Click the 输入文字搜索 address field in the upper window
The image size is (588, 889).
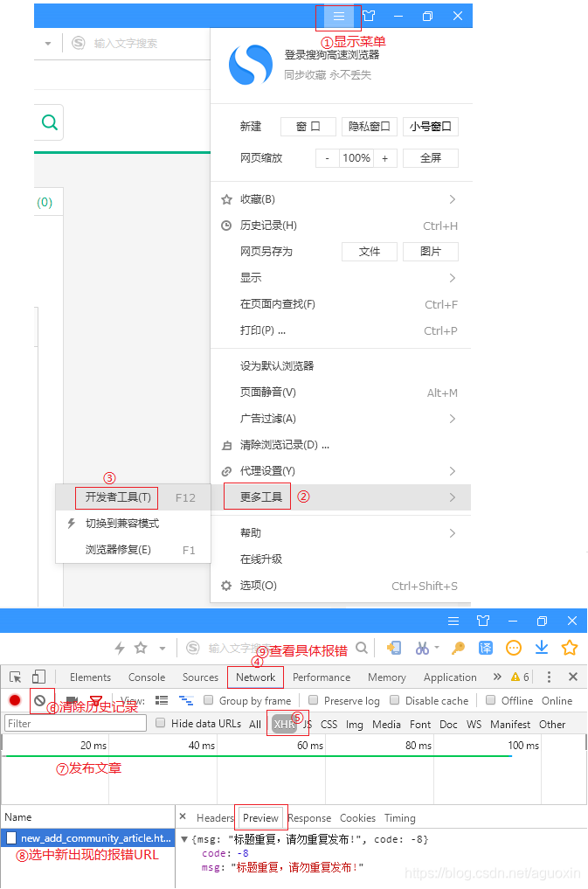[126, 43]
